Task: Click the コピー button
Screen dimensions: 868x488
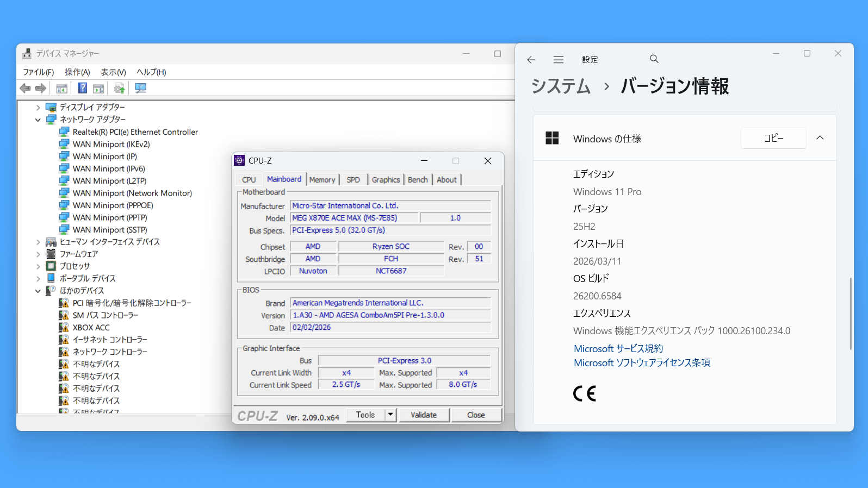Action: coord(773,138)
